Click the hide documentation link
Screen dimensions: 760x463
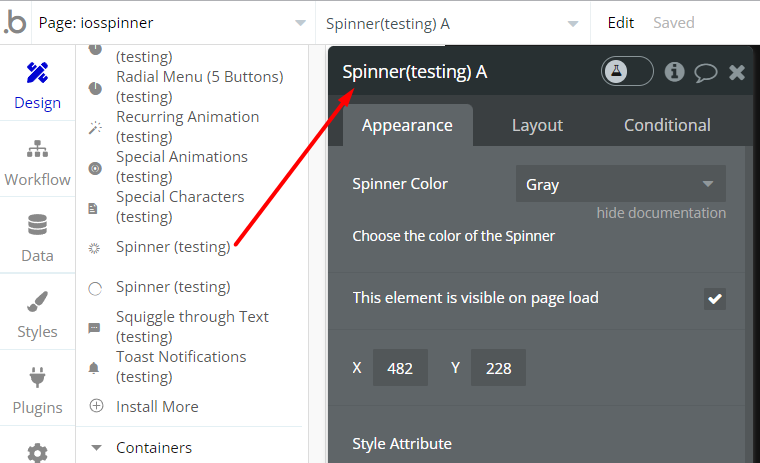click(661, 213)
